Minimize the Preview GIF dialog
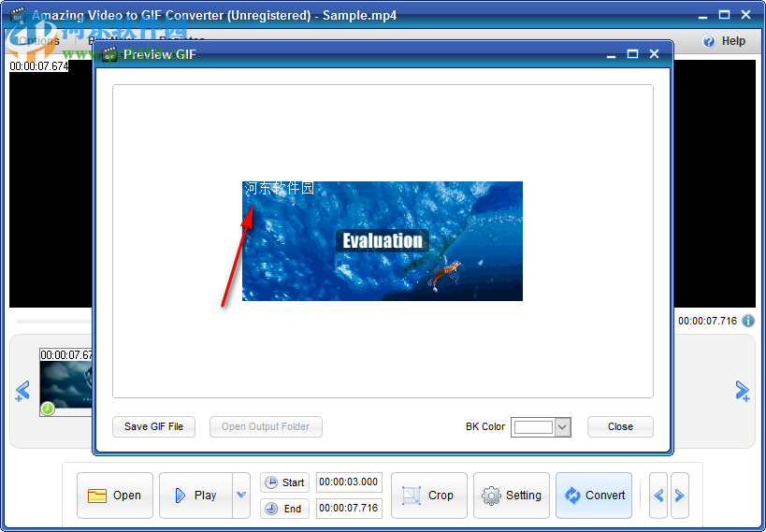This screenshot has width=766, height=532. coord(611,55)
